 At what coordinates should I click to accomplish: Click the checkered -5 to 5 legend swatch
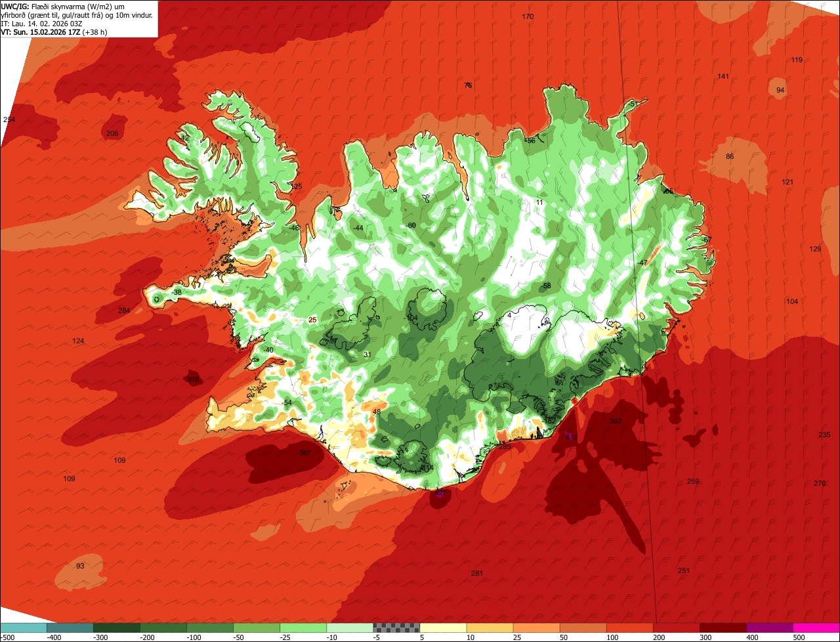pos(396,628)
